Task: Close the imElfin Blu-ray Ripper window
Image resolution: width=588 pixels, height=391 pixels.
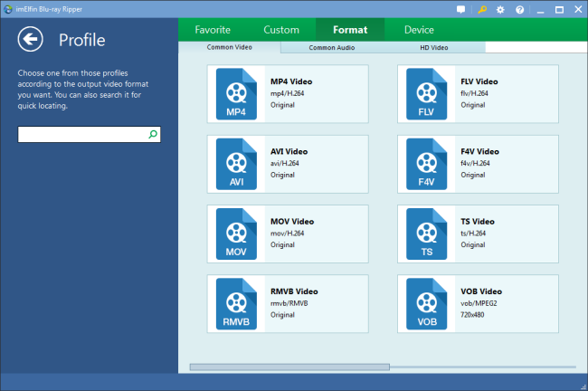Action: [578, 9]
